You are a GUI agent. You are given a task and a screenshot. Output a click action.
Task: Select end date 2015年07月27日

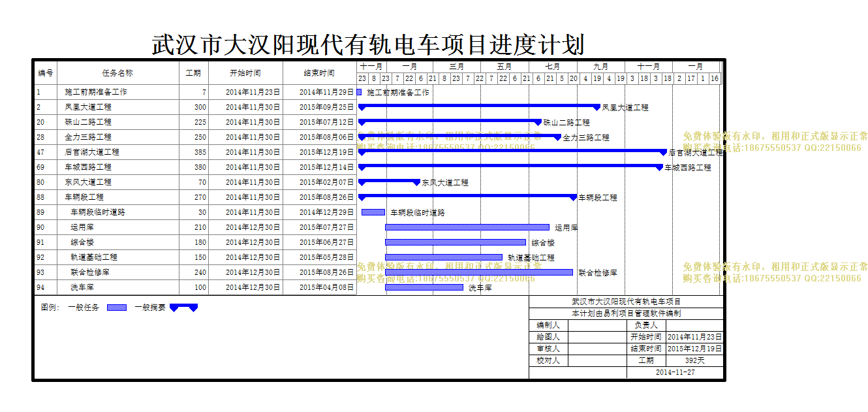326,227
